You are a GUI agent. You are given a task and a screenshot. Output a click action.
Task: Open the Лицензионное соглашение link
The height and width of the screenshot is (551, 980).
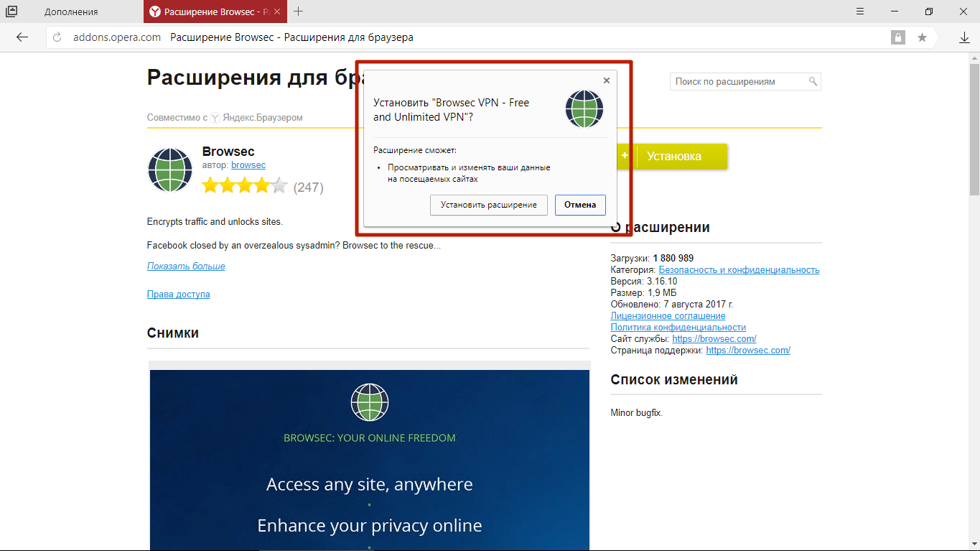click(668, 316)
